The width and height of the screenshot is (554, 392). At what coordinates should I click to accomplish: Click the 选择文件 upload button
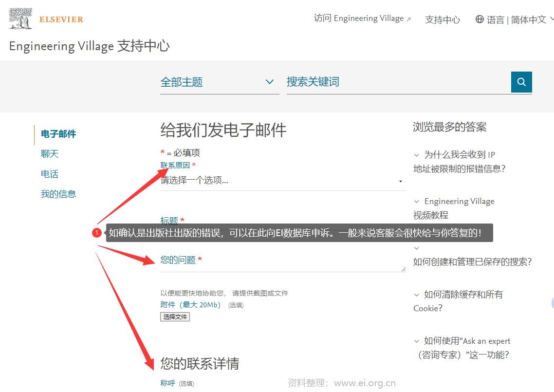[x=175, y=317]
